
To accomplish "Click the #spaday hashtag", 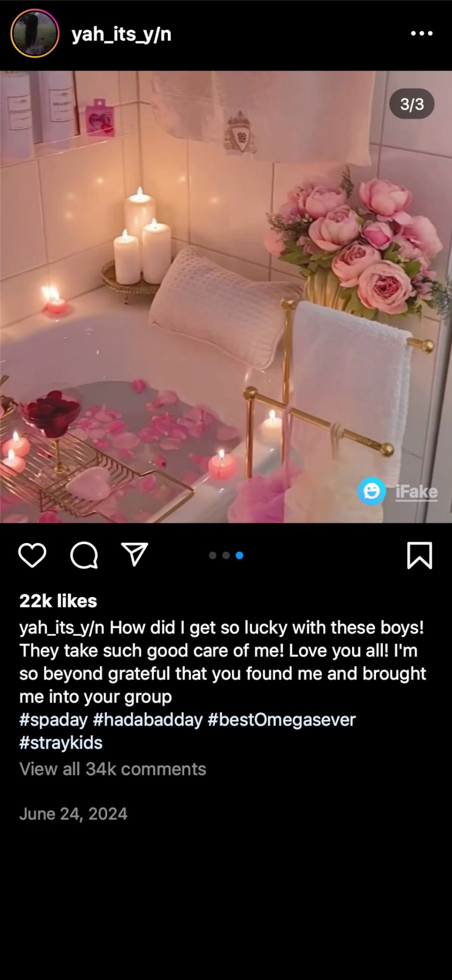I will (54, 720).
